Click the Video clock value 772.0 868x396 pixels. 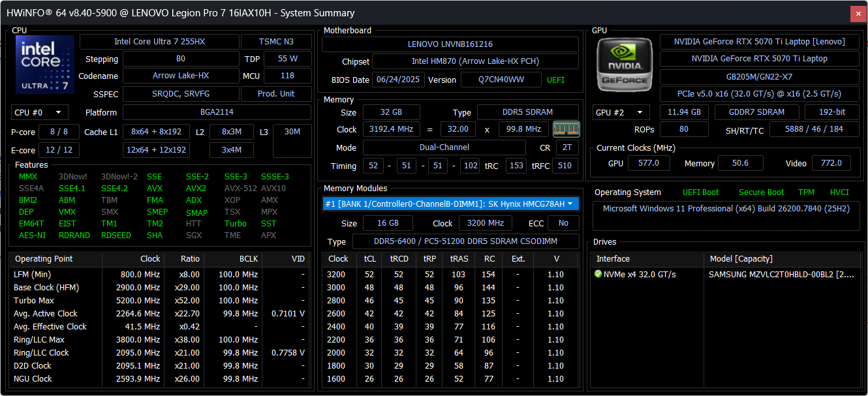pos(831,163)
